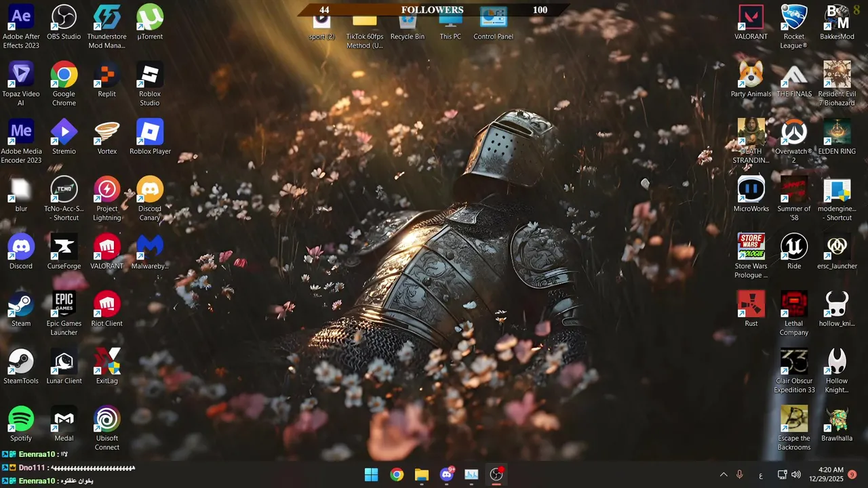Select the Topaz Video AI icon
The width and height of the screenshot is (868, 488).
click(21, 83)
